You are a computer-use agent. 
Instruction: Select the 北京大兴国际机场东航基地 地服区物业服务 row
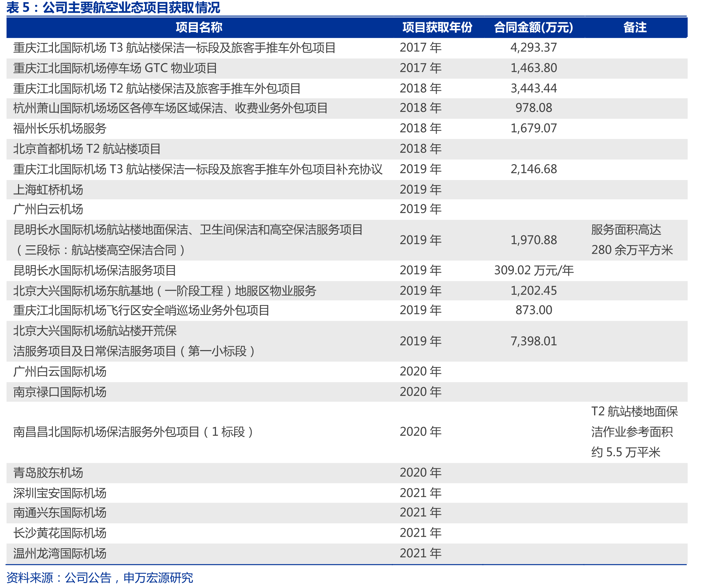(x=347, y=291)
